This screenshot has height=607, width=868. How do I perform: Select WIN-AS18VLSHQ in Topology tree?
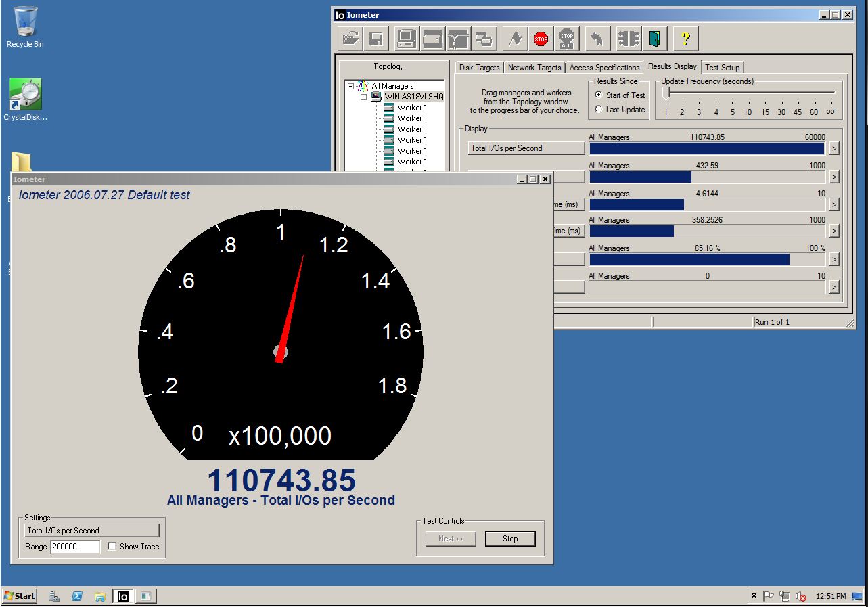[x=414, y=97]
